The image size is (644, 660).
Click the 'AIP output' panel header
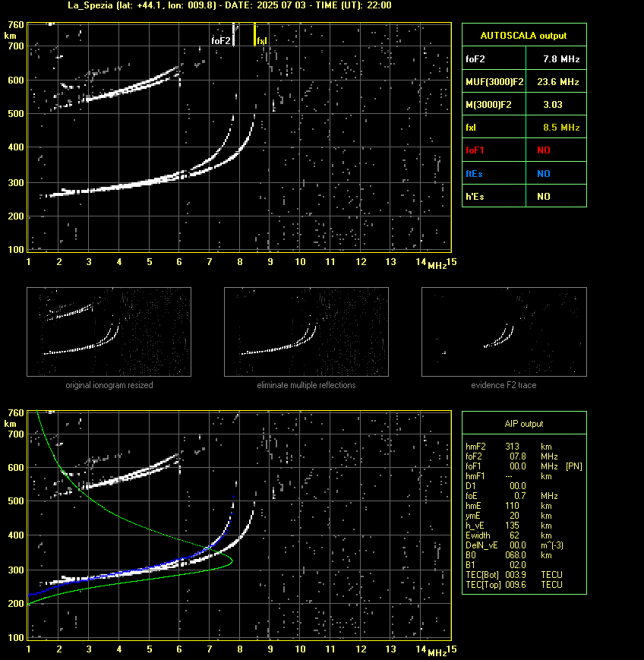tap(524, 424)
